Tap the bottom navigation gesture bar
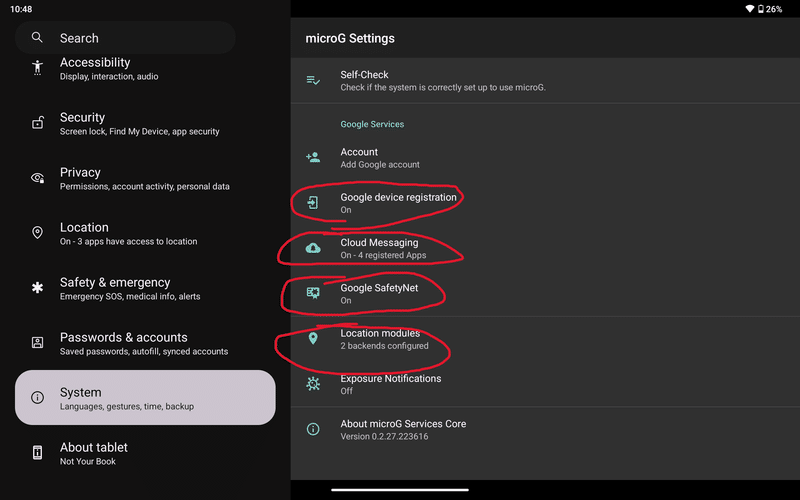The height and width of the screenshot is (500, 800). point(400,490)
